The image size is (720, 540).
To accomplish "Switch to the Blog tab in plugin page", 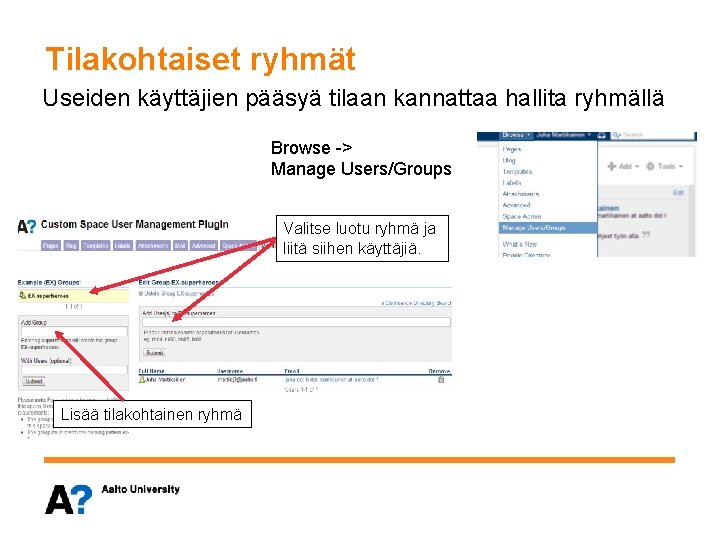I will [x=71, y=246].
